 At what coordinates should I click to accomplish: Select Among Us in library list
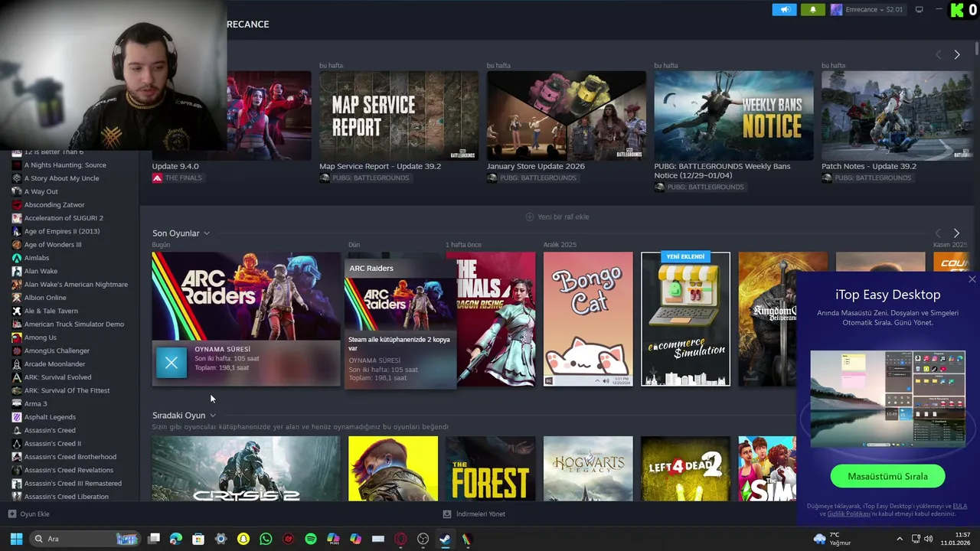[41, 337]
